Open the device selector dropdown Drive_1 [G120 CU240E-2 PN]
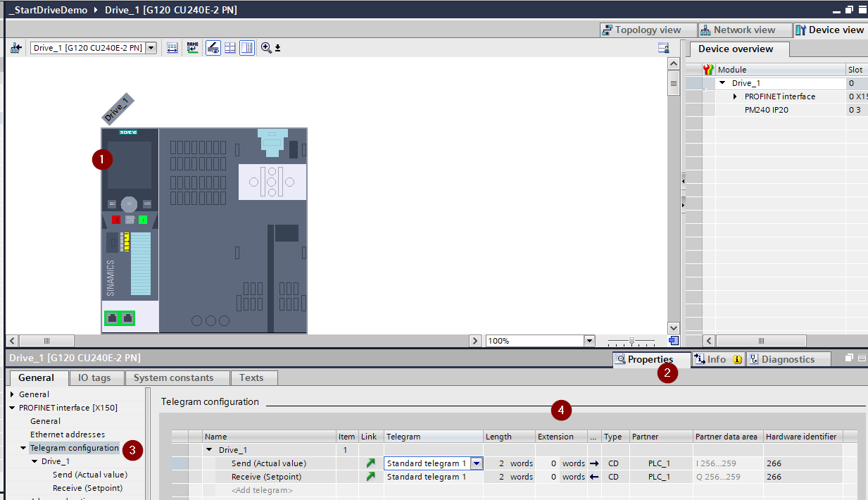The image size is (868, 500). [151, 48]
